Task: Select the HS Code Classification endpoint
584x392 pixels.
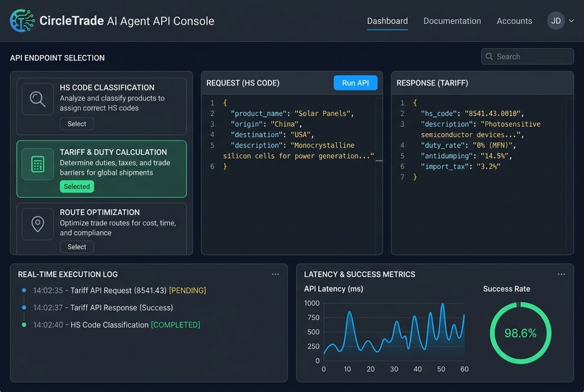Action: (77, 124)
